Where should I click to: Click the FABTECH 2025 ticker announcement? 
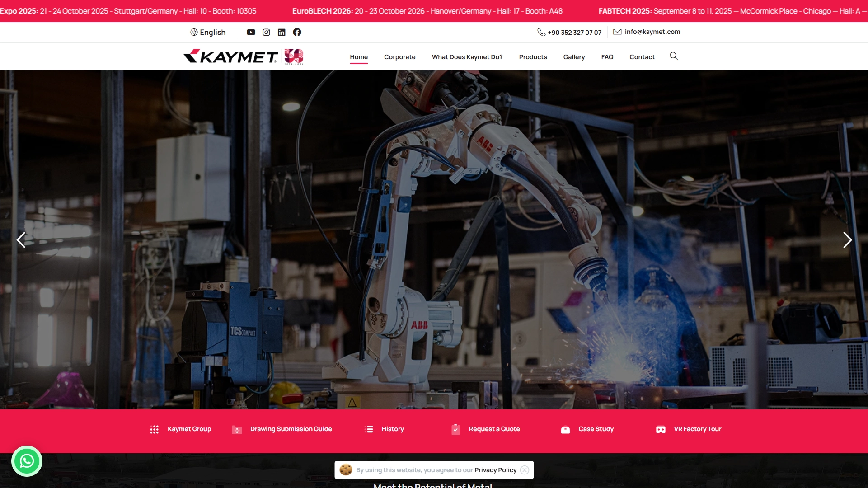click(733, 11)
